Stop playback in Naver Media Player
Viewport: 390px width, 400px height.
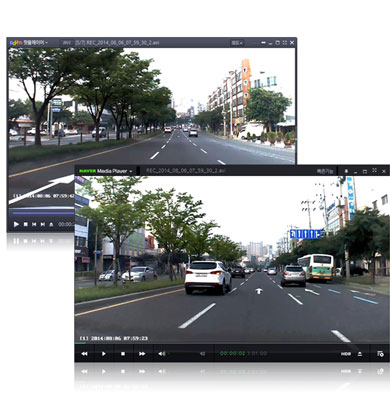coord(123,354)
